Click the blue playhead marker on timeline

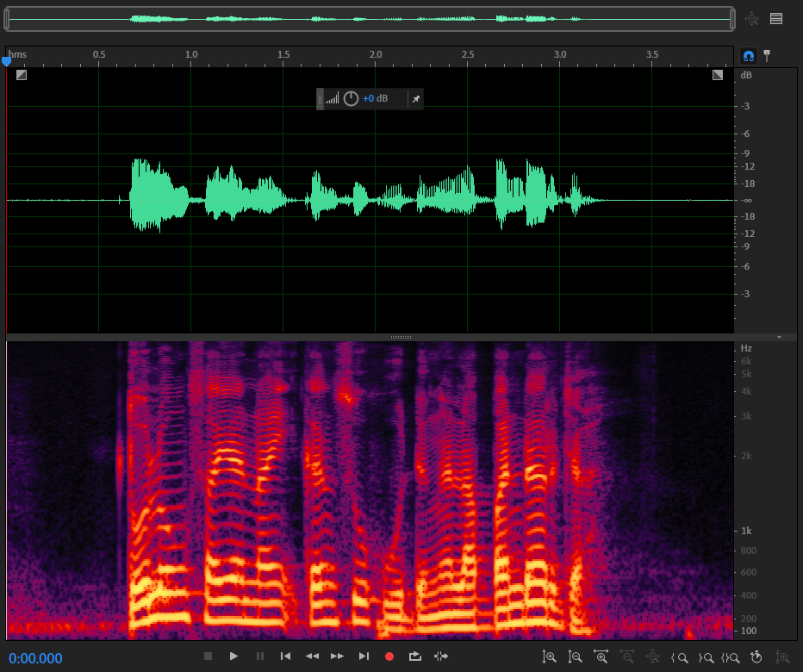click(6, 61)
